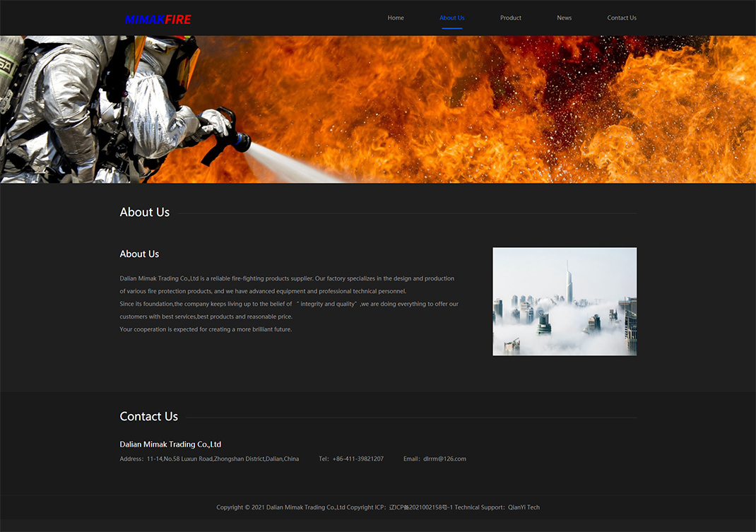Image resolution: width=756 pixels, height=532 pixels.
Task: Click the Contact Us section heading
Action: (x=148, y=416)
